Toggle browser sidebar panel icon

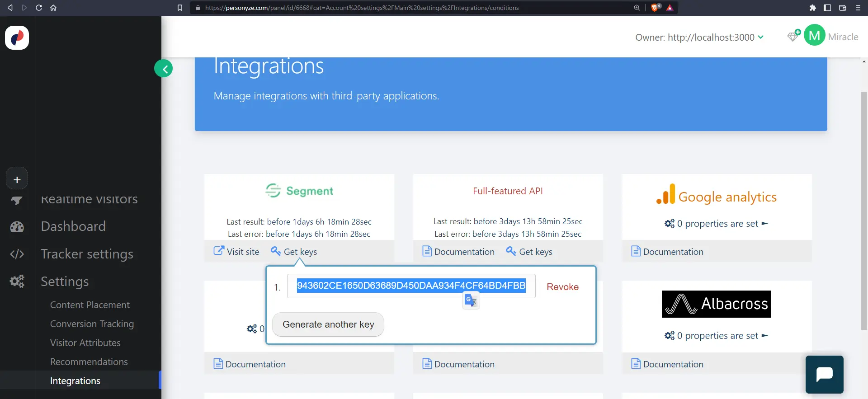(x=827, y=8)
